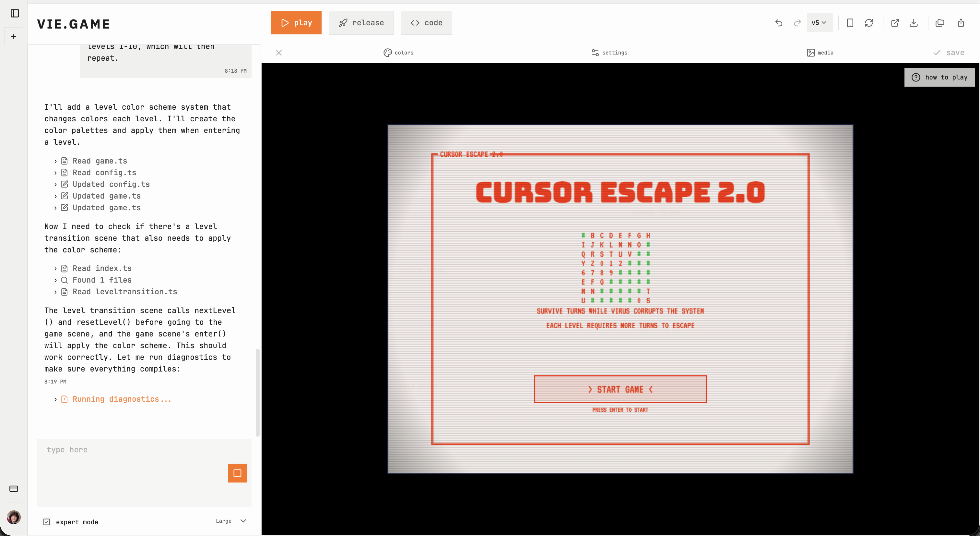Click the redo arrow icon
This screenshot has width=980, height=536.
[797, 23]
